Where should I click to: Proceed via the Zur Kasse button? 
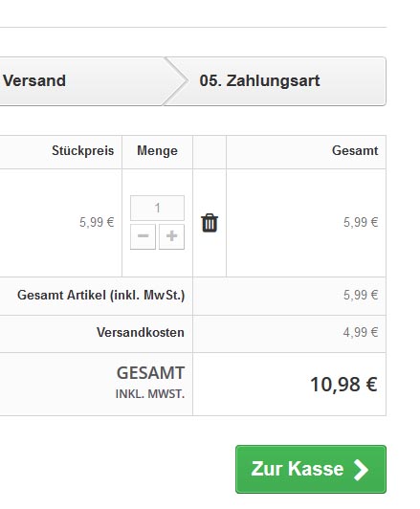(311, 469)
